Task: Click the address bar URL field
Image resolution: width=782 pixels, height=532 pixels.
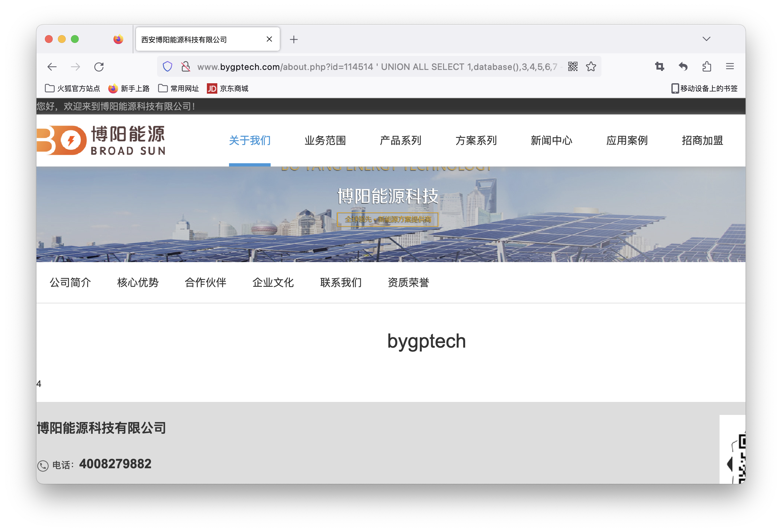Action: (377, 67)
